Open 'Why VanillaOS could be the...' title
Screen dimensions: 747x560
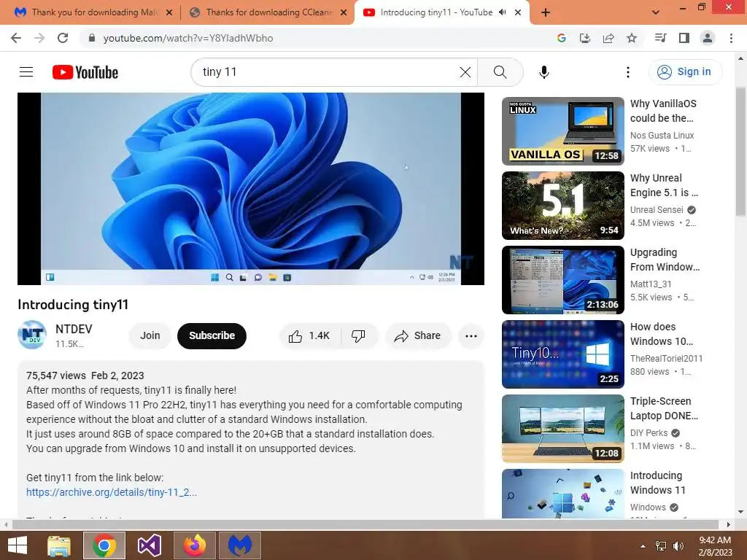point(663,111)
